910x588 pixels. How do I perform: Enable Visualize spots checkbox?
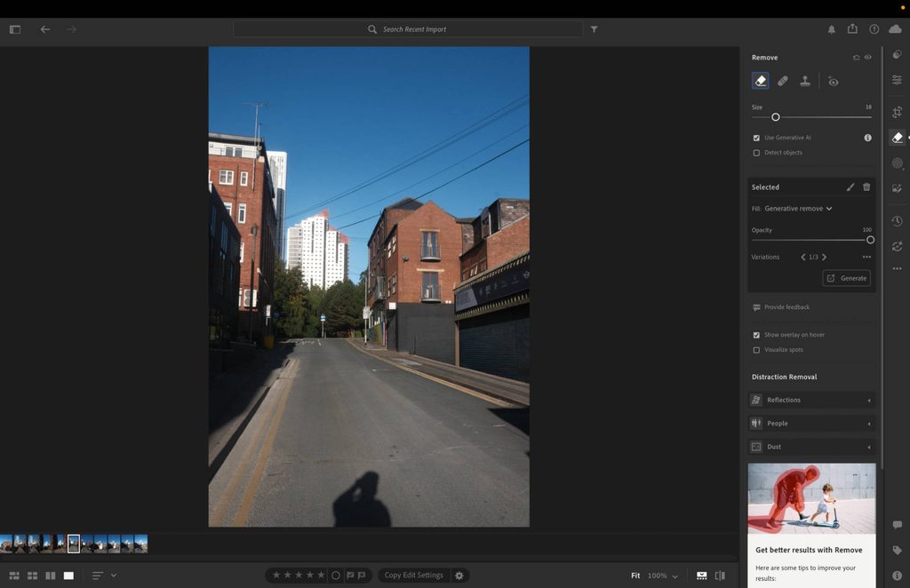click(x=756, y=350)
